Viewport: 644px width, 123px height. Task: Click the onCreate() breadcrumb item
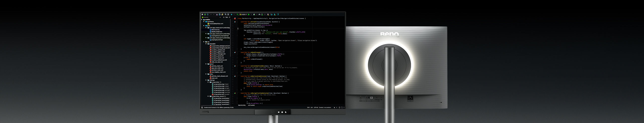point(251,105)
